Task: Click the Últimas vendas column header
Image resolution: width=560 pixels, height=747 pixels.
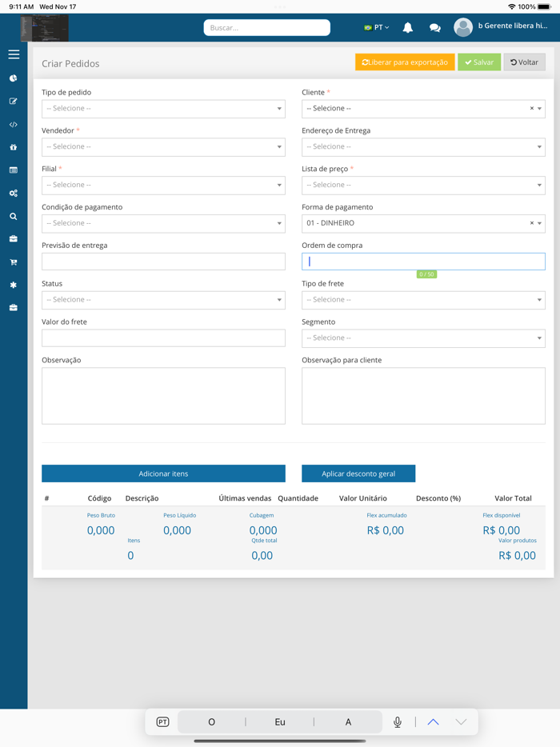Action: click(x=245, y=498)
